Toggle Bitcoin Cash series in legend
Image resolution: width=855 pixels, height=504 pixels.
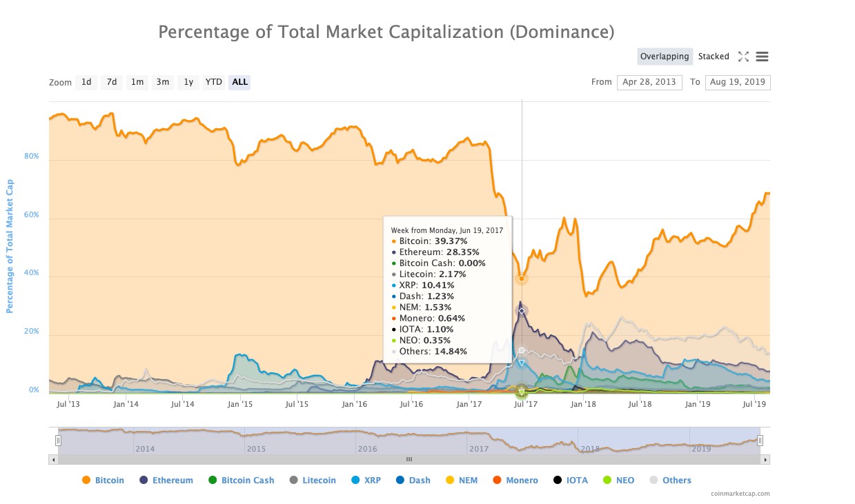pyautogui.click(x=242, y=481)
